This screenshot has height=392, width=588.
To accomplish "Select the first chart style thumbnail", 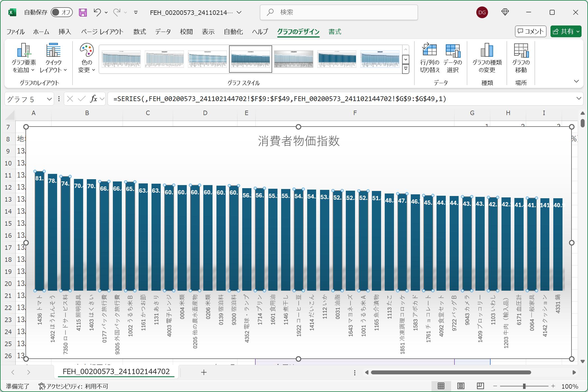I will click(121, 59).
